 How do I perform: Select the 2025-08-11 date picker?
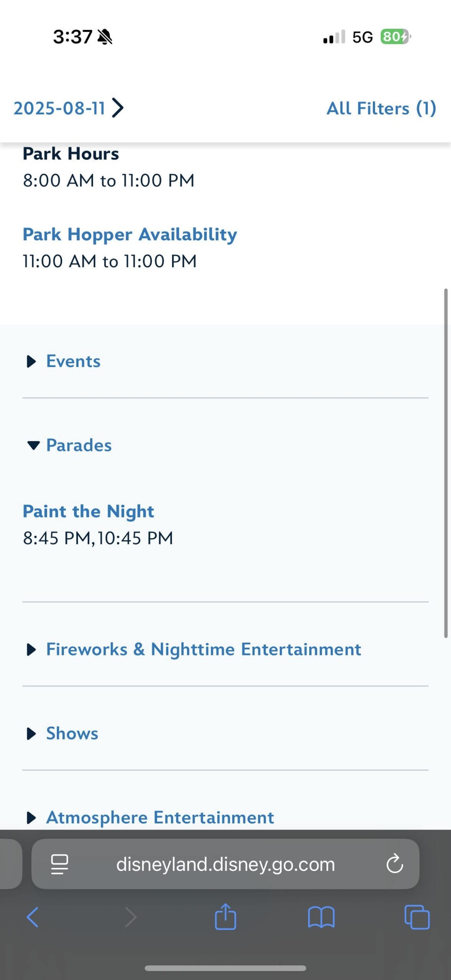60,108
